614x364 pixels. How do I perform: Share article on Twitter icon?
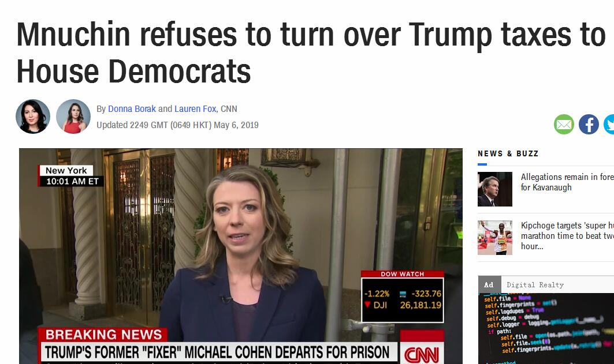point(609,125)
